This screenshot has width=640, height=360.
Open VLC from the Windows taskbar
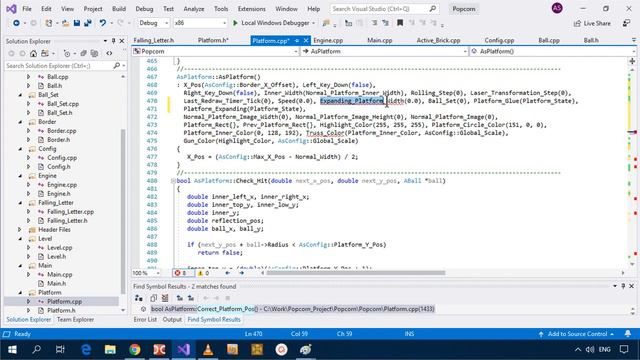pyautogui.click(x=208, y=349)
